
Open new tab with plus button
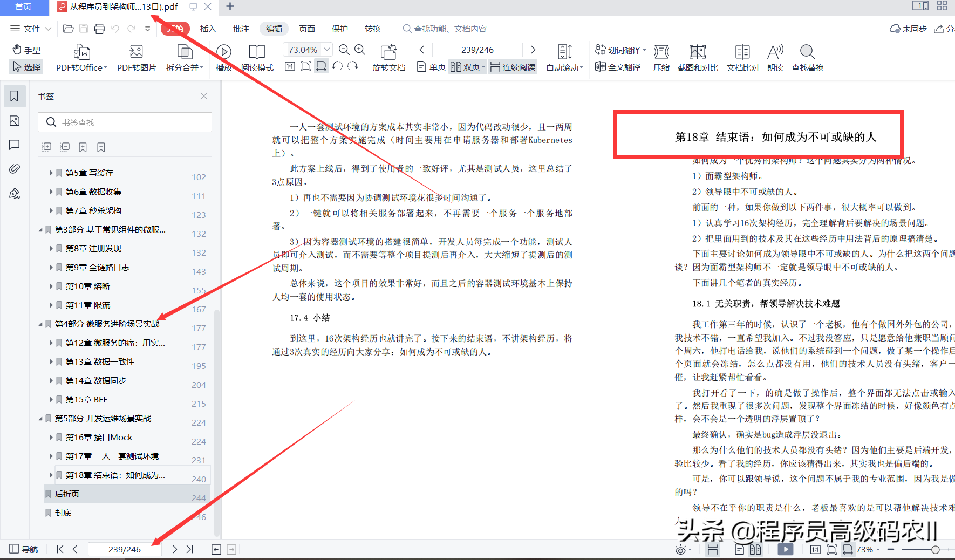pyautogui.click(x=230, y=6)
